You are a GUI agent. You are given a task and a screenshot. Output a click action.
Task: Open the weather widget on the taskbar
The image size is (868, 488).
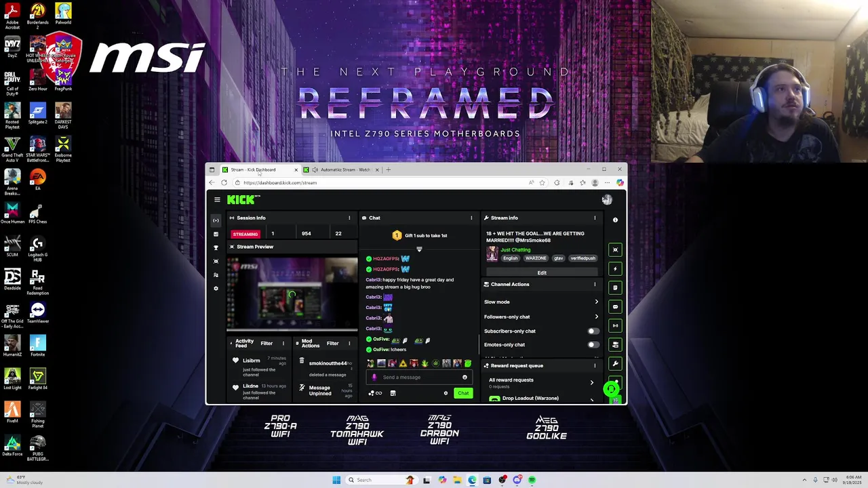point(26,480)
